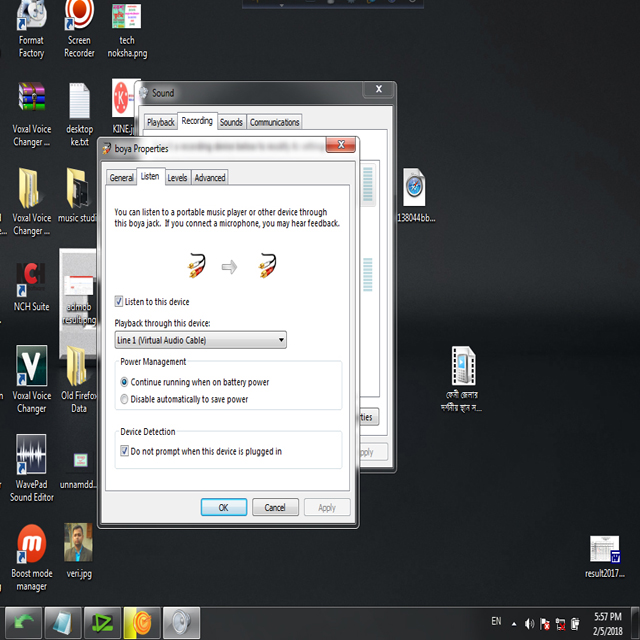Open the Playback tab in Sound window

[160, 122]
